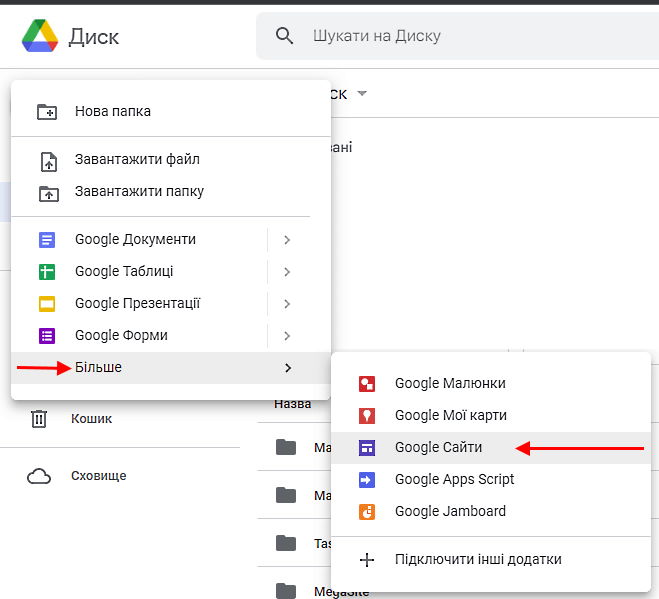Image resolution: width=659 pixels, height=599 pixels.
Task: Select Google Сайти from the submenu
Action: (491, 448)
